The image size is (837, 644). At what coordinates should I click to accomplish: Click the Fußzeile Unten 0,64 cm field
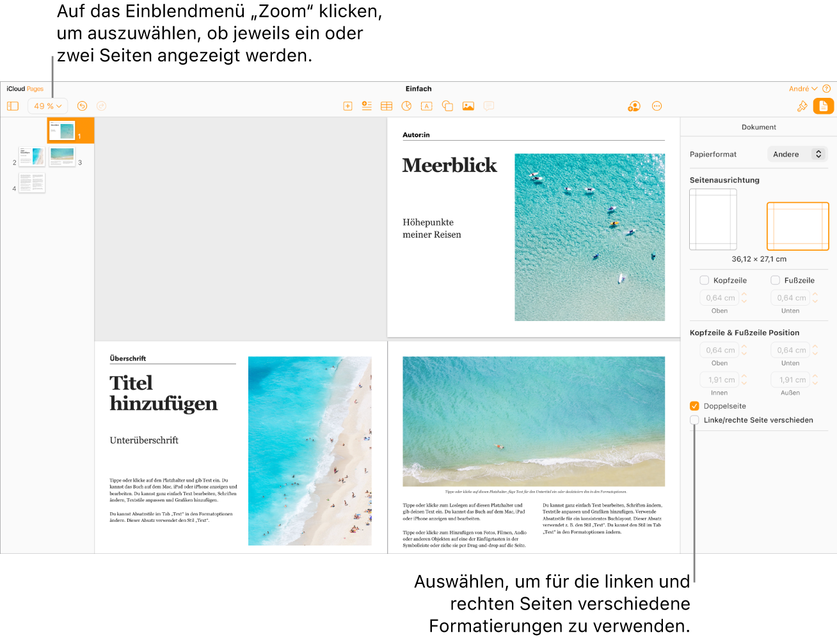pos(791,298)
